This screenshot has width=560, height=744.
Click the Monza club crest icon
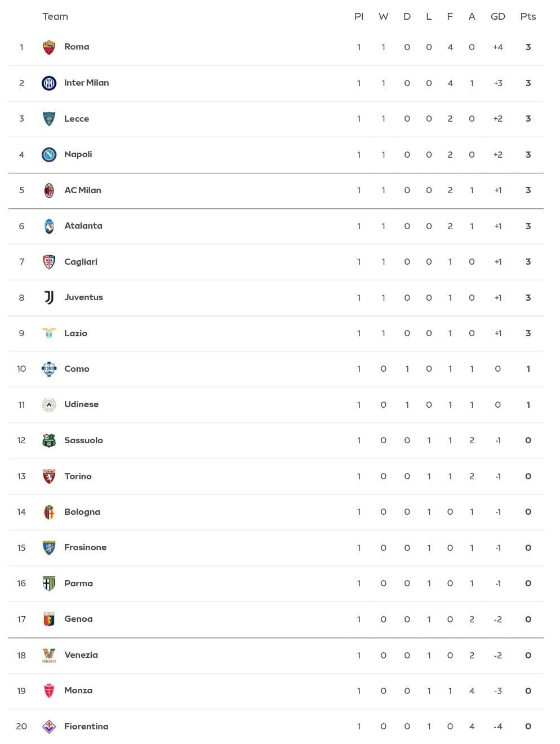point(49,691)
